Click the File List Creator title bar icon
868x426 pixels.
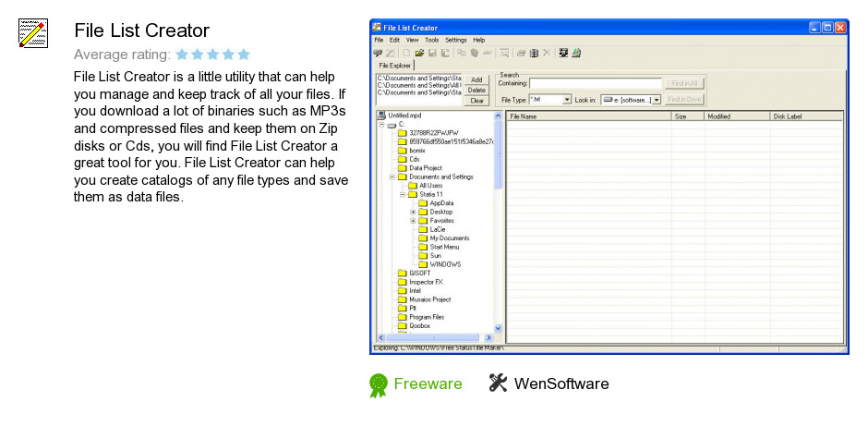coord(377,28)
